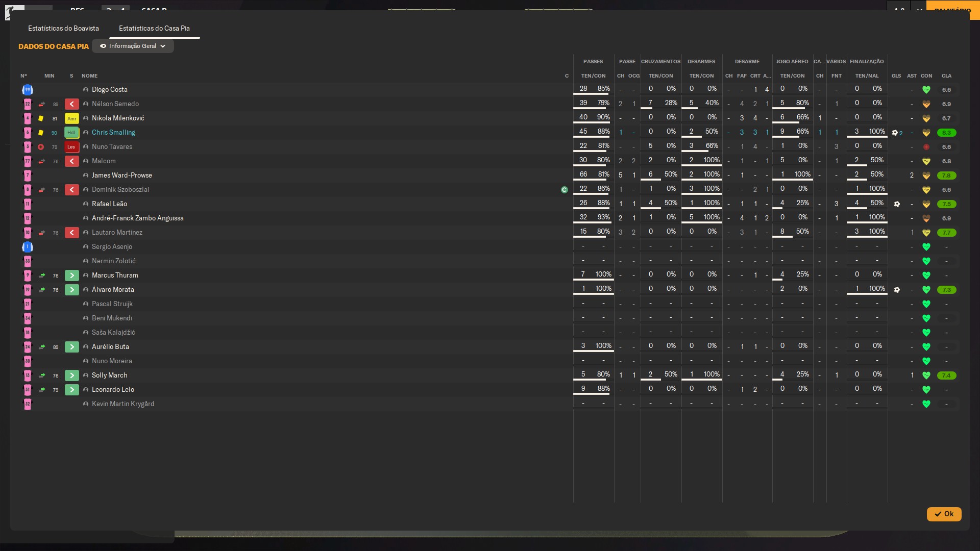Sort by the AST column header
980x551 pixels.
(912, 76)
